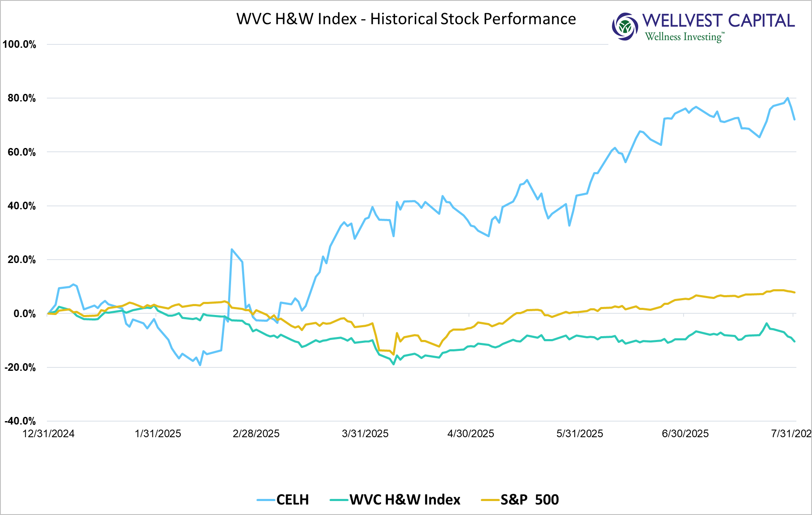Click the Wellvest Capital leaf logo icon
Viewport: 812px width, 515px height.
(x=625, y=27)
